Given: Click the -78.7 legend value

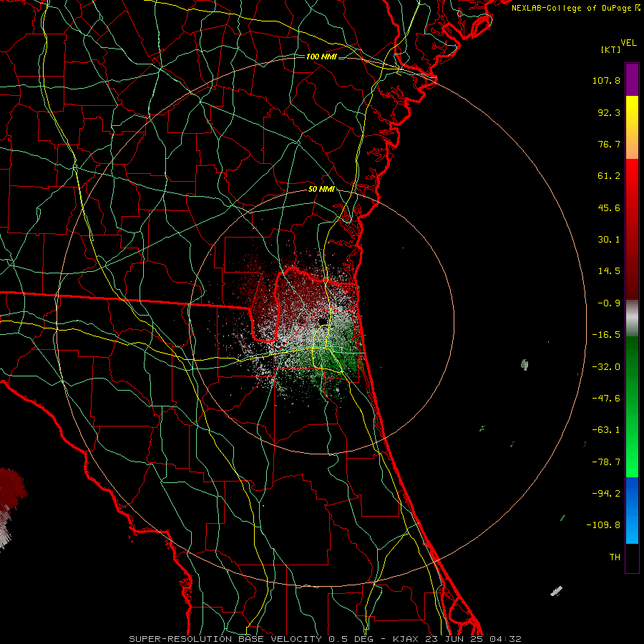Looking at the screenshot, I should tap(606, 462).
